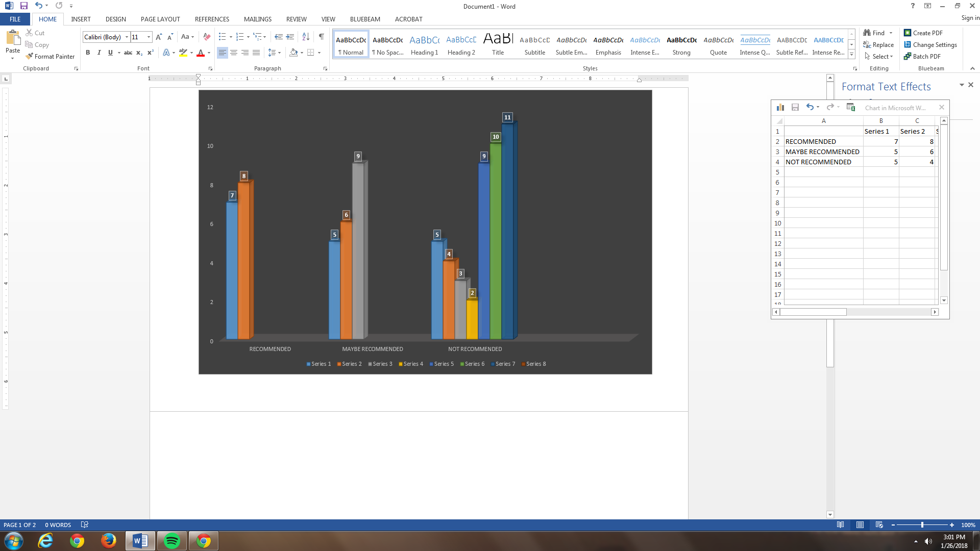
Task: Switch to the PAGE LAYOUT tab
Action: [x=160, y=19]
